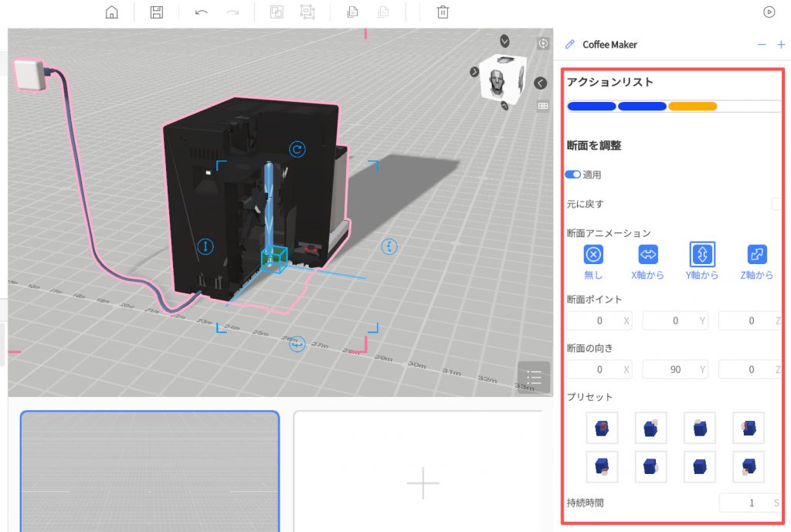
Task: Click the rotate gizmo above the model
Action: click(297, 149)
